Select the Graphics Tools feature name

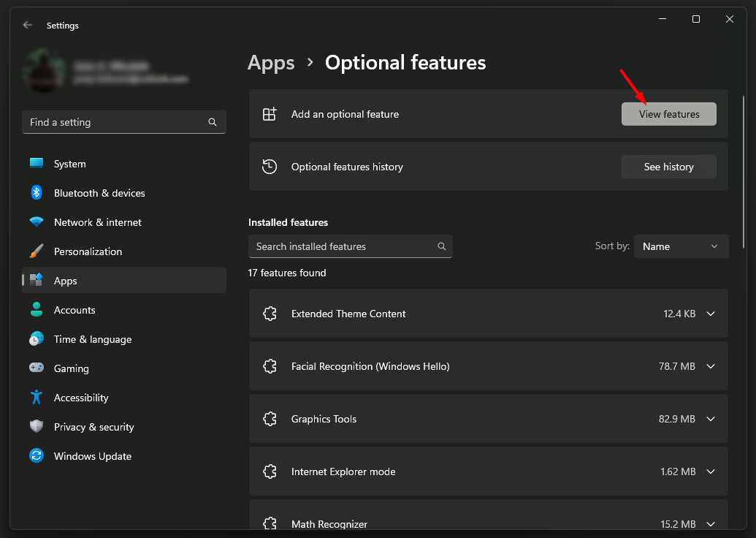click(324, 420)
